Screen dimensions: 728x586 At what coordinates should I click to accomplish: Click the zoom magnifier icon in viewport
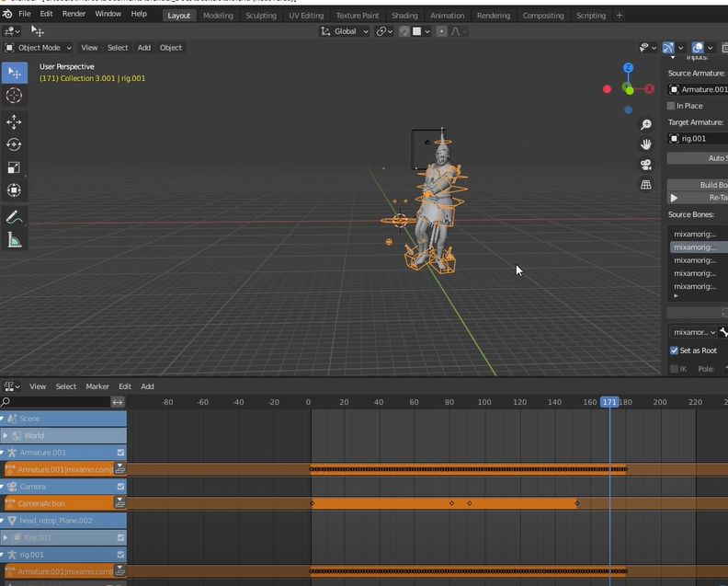click(646, 124)
